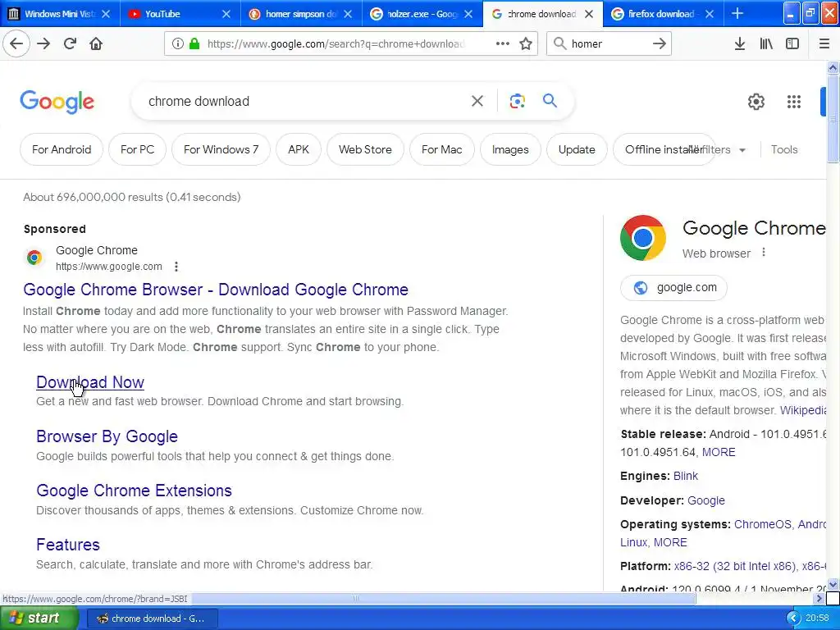The image size is (840, 630).
Task: Select the For Windows 7 chip
Action: pos(221,149)
